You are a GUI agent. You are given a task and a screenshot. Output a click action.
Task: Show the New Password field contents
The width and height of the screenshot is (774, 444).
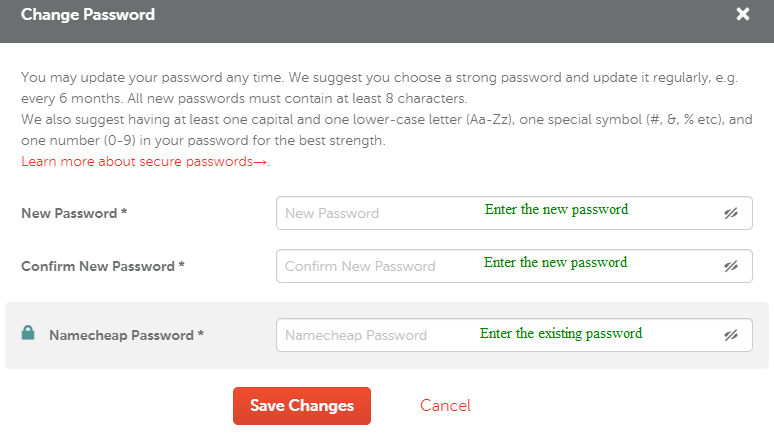pos(731,213)
